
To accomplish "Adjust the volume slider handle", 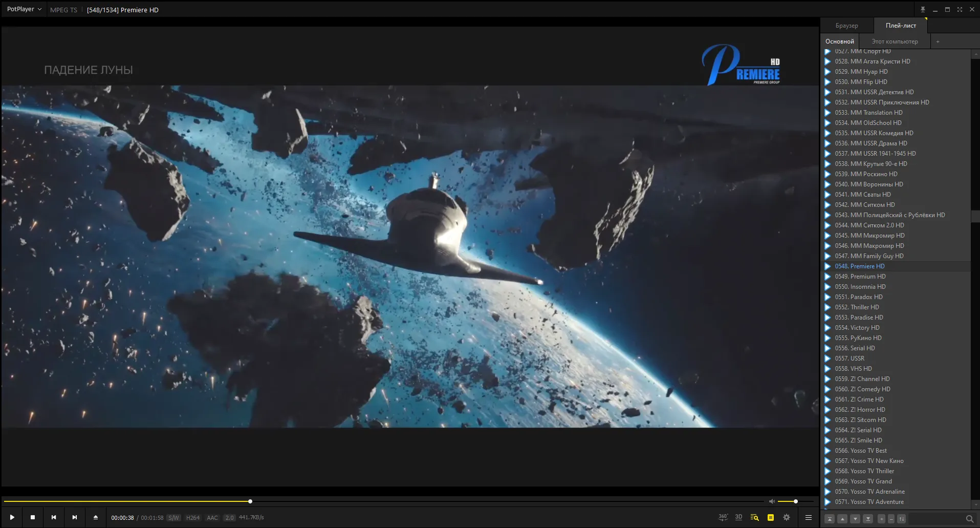I will point(795,501).
